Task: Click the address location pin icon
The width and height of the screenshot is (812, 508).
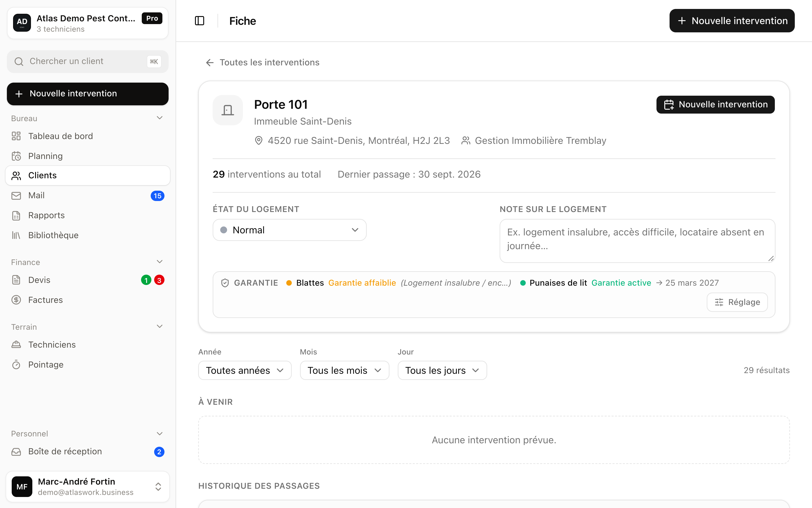Action: [x=259, y=140]
